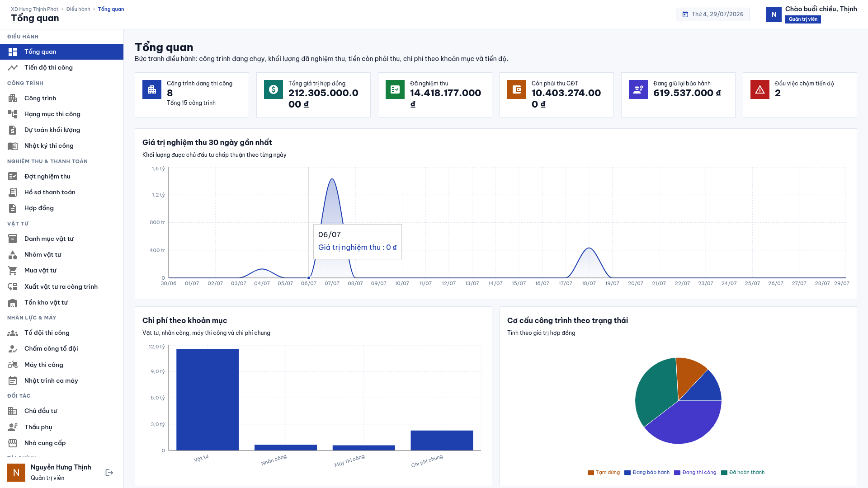Click Đã hoàn thành legend entry

click(x=743, y=473)
